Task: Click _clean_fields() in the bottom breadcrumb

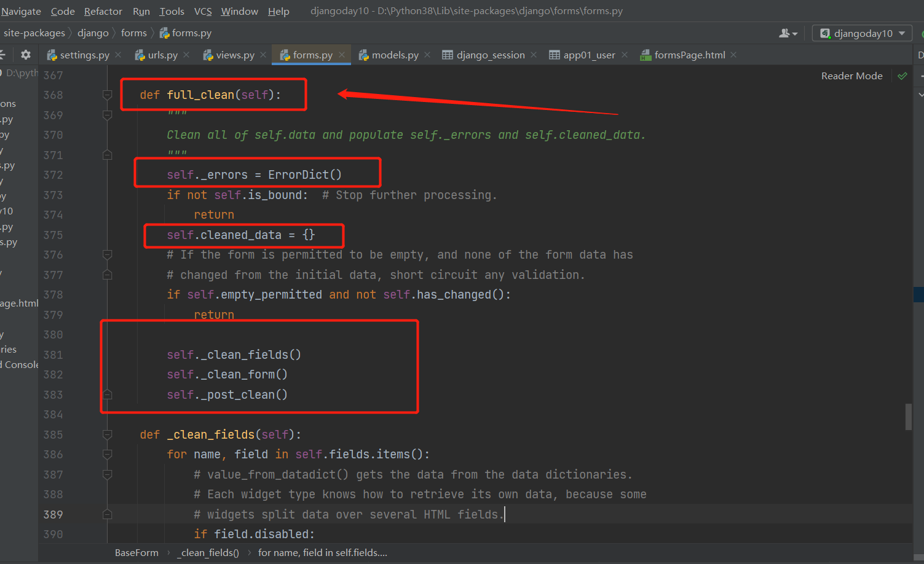Action: [x=208, y=553]
